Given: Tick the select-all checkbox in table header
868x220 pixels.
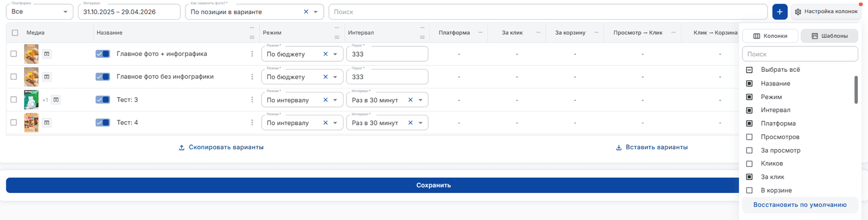Looking at the screenshot, I should click(15, 33).
